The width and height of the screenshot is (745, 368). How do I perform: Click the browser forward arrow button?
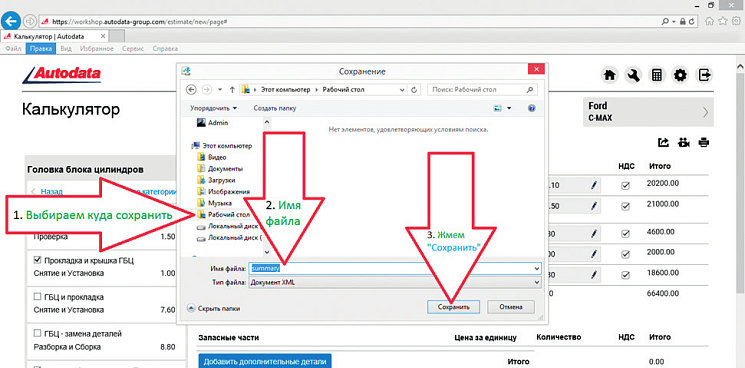29,22
